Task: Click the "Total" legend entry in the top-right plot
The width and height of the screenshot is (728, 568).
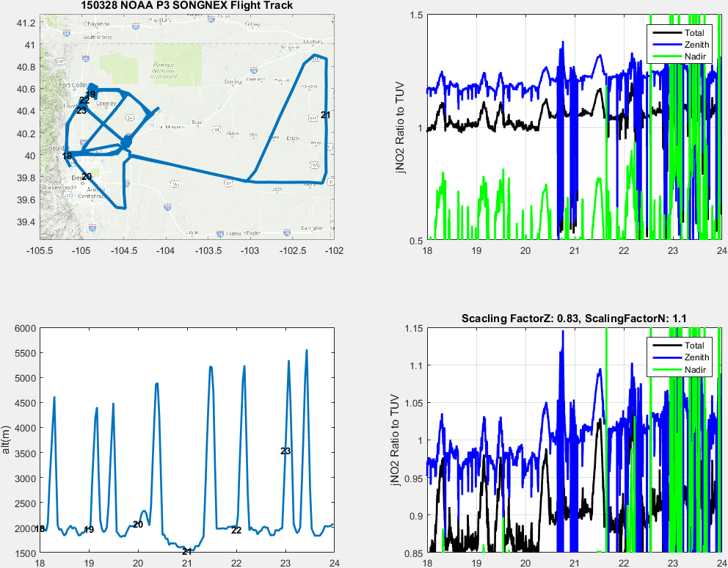Action: (x=694, y=33)
